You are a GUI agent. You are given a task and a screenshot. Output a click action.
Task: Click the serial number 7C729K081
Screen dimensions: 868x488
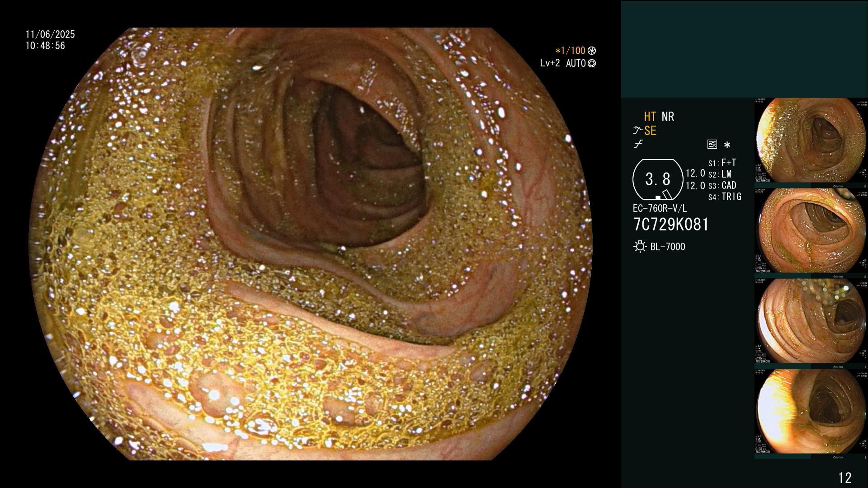pos(671,225)
